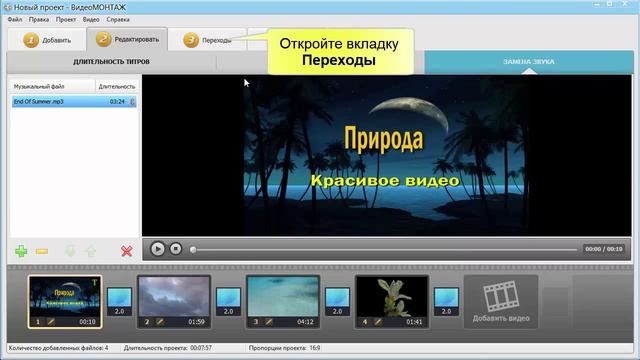Click transition slot after clip 1

(119, 302)
